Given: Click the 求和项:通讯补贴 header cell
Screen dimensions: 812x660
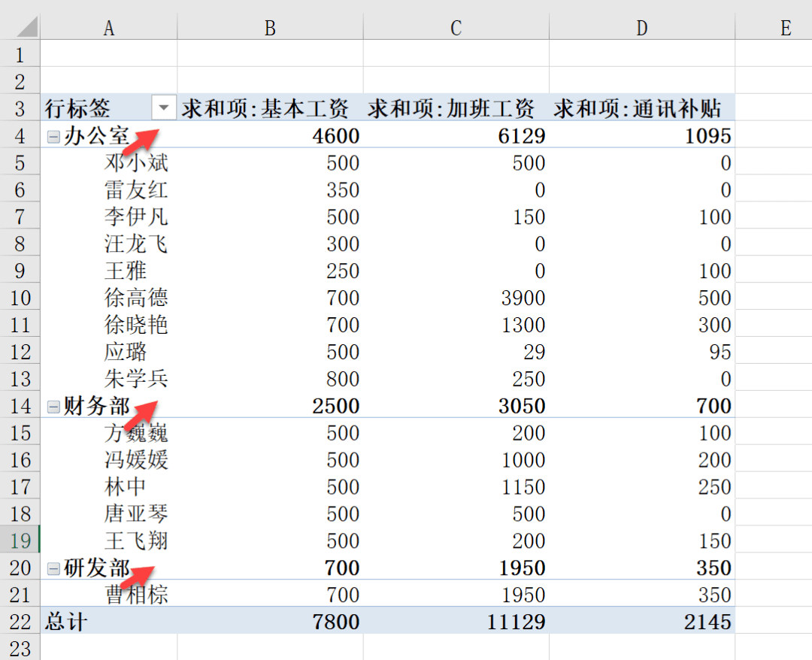Looking at the screenshot, I should pyautogui.click(x=642, y=107).
